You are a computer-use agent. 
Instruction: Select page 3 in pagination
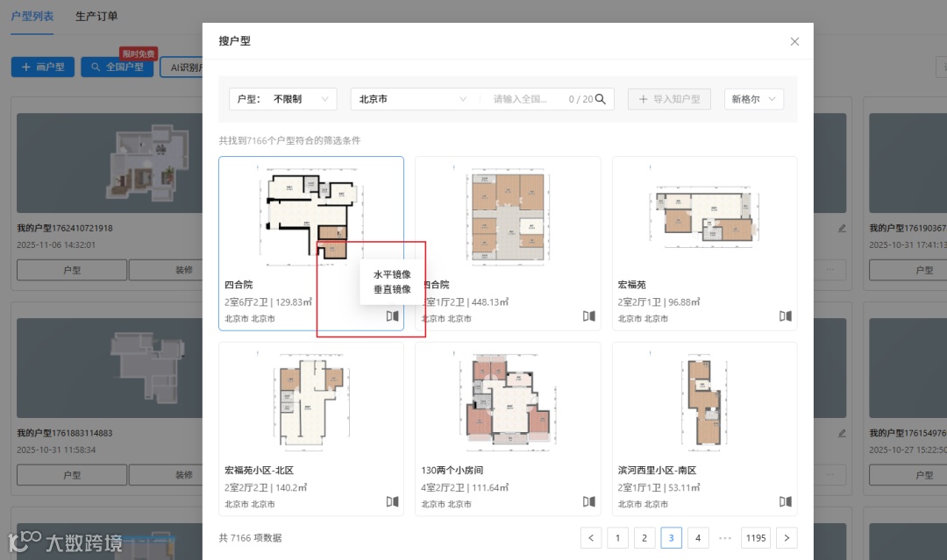click(x=671, y=538)
